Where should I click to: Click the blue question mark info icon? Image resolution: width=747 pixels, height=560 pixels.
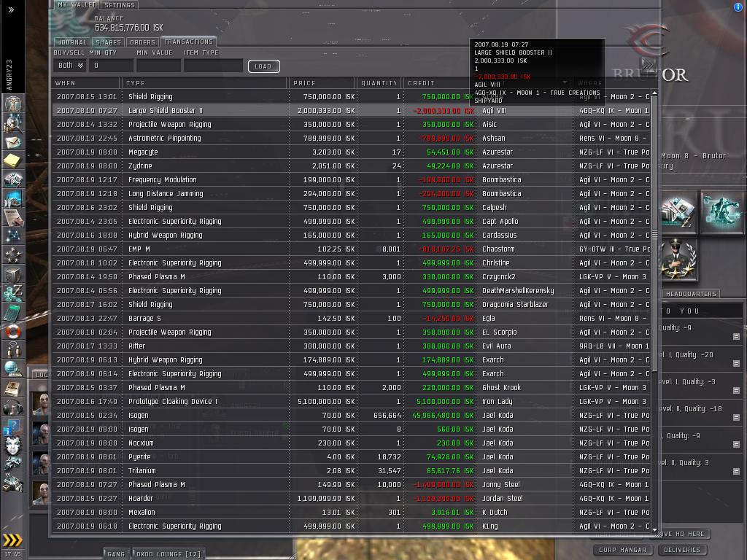(x=12, y=426)
